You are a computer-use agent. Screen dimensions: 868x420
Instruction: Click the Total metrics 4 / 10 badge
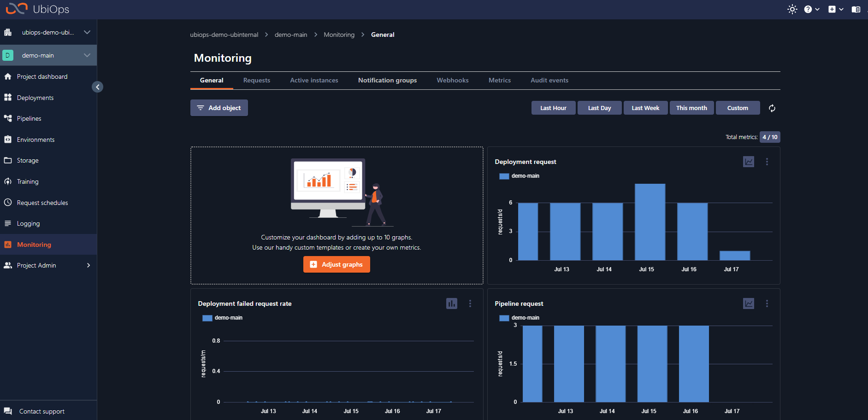pos(770,137)
